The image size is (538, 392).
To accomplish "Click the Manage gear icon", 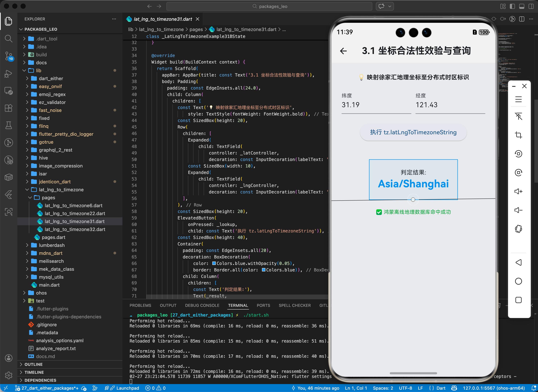I will (x=8, y=375).
